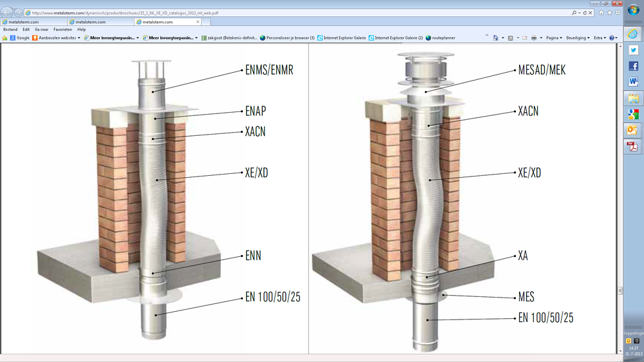Close the active metaloterm.com tab
The image size is (644, 362).
pos(198,22)
